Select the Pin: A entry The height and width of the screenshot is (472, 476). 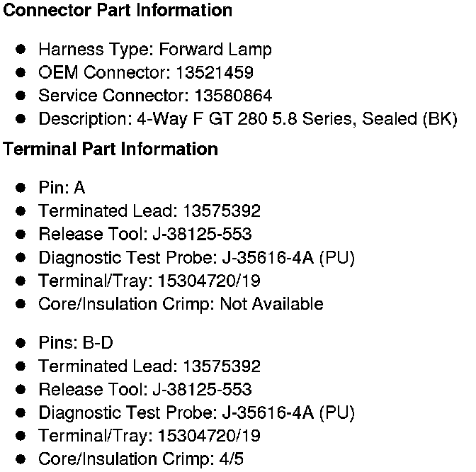62,188
